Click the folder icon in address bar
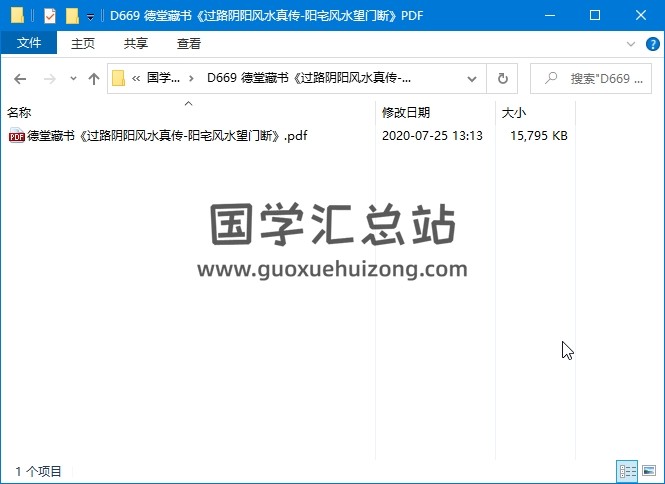The image size is (665, 484). [x=118, y=78]
